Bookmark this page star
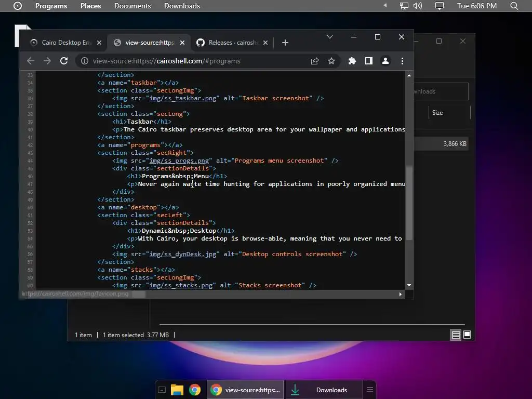The height and width of the screenshot is (399, 532). point(331,61)
